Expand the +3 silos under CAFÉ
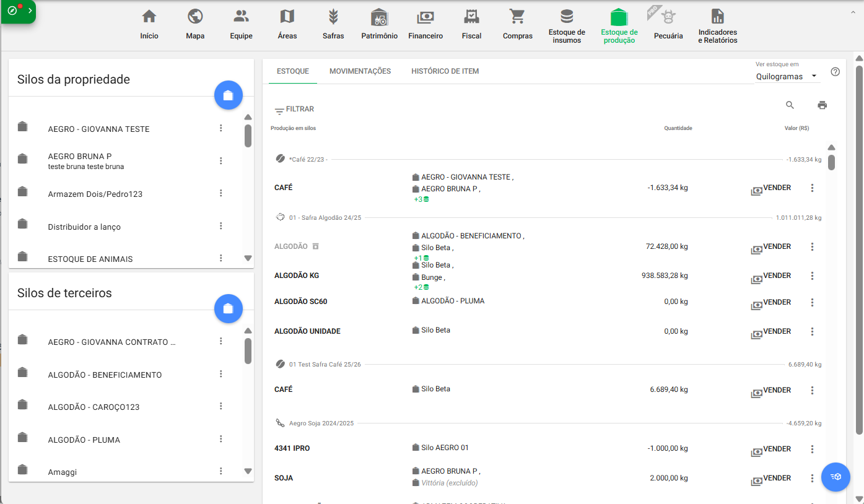Image resolution: width=864 pixels, height=504 pixels. pyautogui.click(x=421, y=199)
